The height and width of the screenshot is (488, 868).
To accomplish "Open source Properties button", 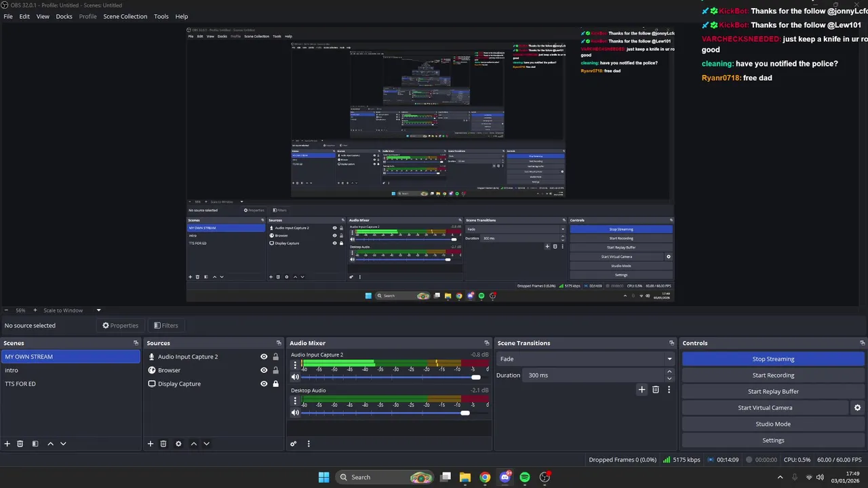I will pos(120,325).
